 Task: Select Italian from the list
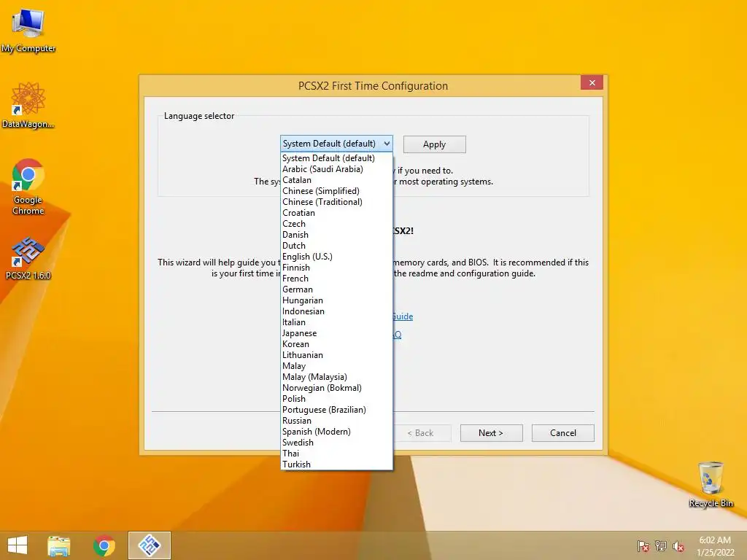(336, 322)
